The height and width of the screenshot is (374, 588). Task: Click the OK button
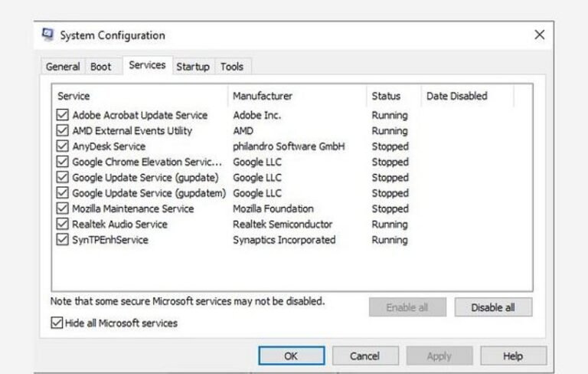click(291, 356)
